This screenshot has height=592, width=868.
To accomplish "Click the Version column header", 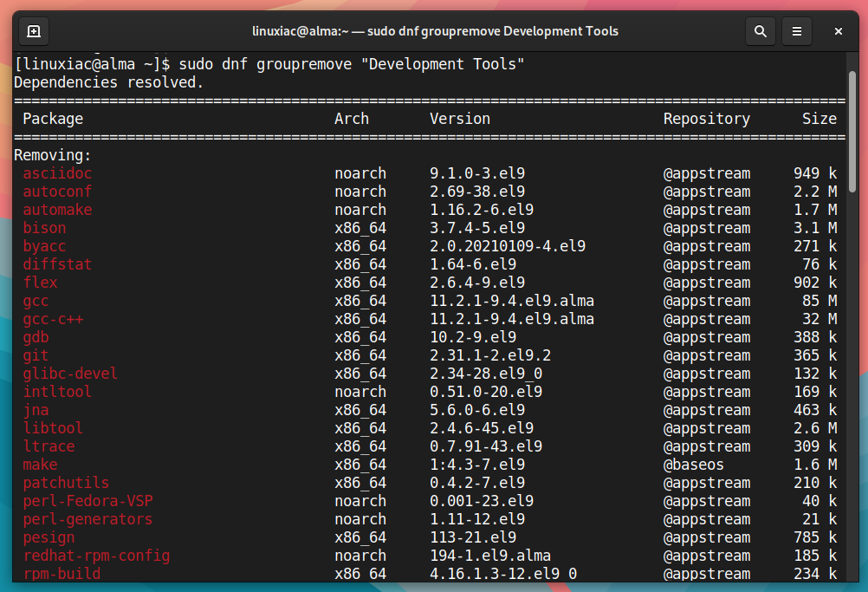I will [x=460, y=119].
